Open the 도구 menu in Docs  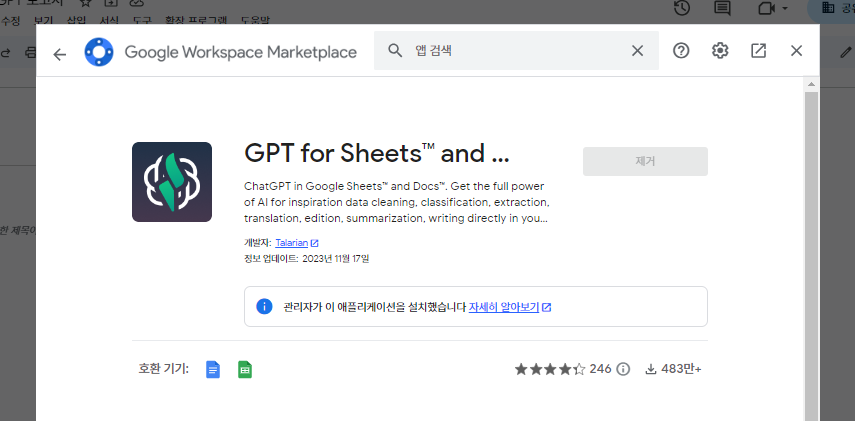pyautogui.click(x=142, y=21)
